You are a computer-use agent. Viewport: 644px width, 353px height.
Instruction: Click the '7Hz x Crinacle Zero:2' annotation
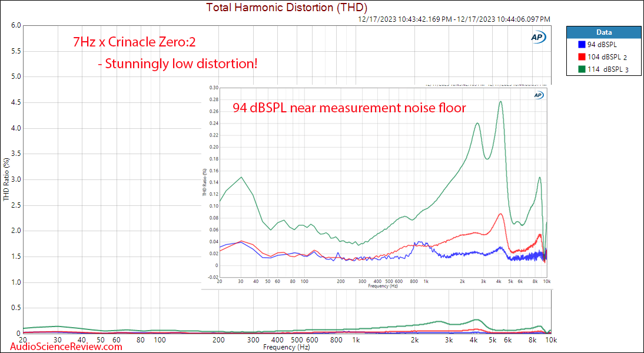click(x=134, y=42)
